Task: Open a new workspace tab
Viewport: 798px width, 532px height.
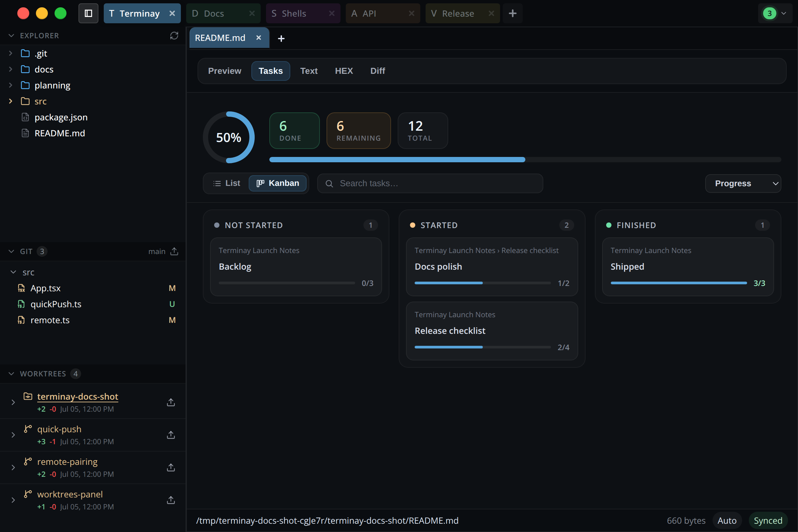Action: pyautogui.click(x=513, y=13)
